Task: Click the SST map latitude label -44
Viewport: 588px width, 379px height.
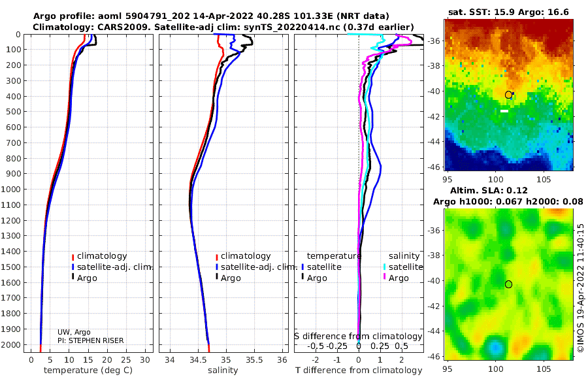Action: click(x=434, y=141)
